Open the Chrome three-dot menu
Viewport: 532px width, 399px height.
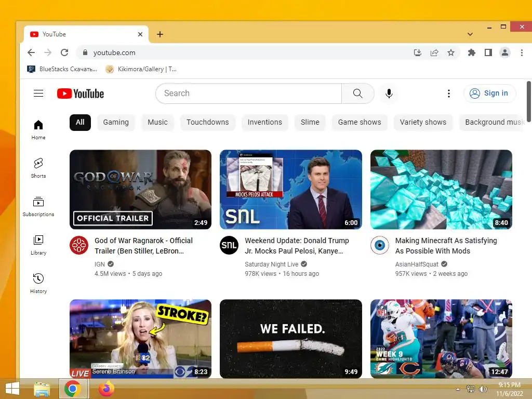522,52
